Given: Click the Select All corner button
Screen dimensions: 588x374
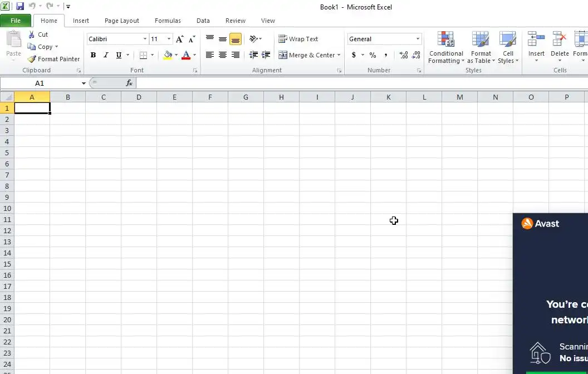Looking at the screenshot, I should 7,97.
